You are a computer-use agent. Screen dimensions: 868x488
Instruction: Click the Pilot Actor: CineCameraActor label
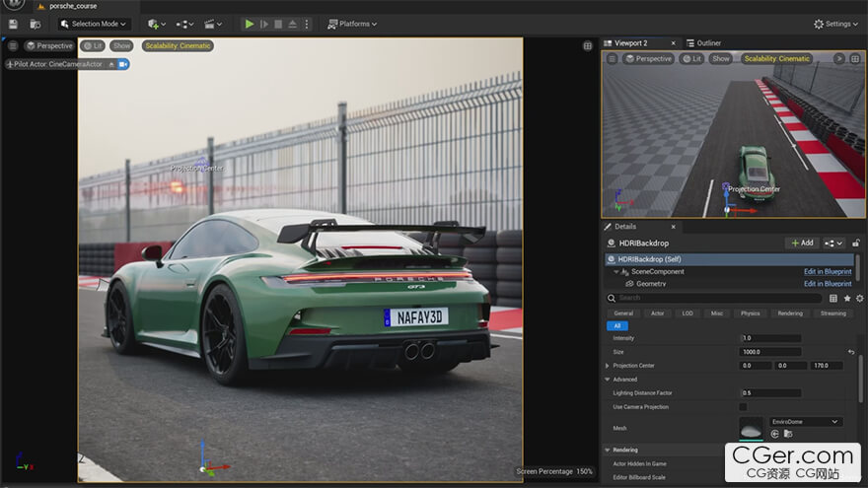[x=57, y=64]
